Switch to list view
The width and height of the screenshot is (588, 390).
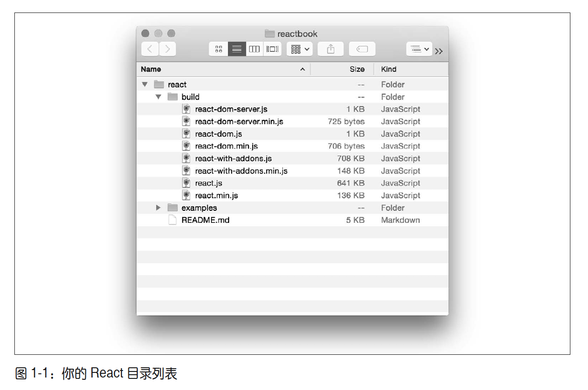(x=236, y=49)
